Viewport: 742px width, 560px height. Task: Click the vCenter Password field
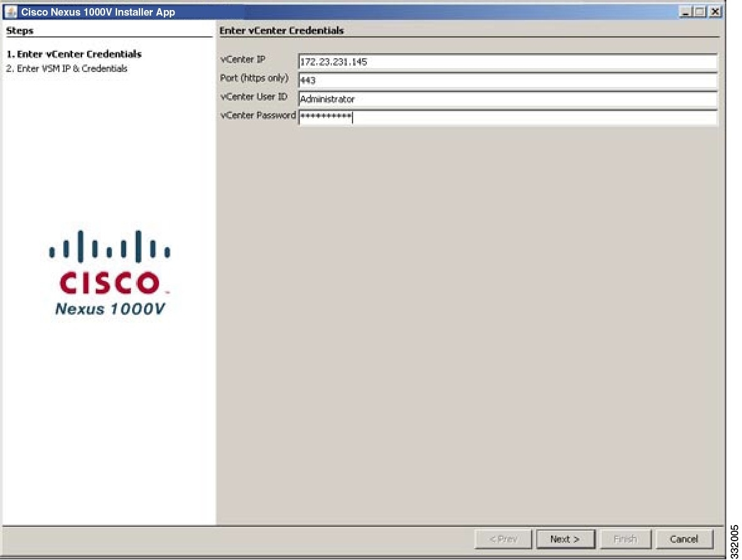438,118
